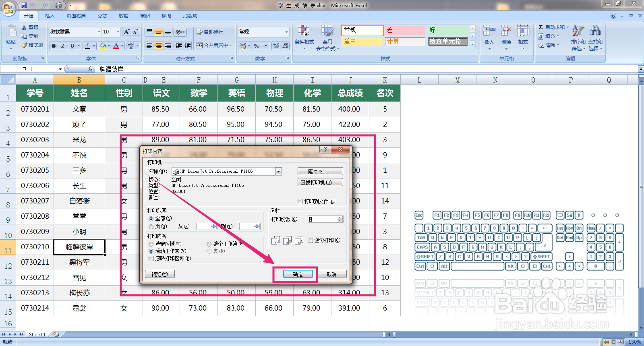This screenshot has height=346, width=644.
Task: Click the fill color bucket swatch
Action: 103,46
